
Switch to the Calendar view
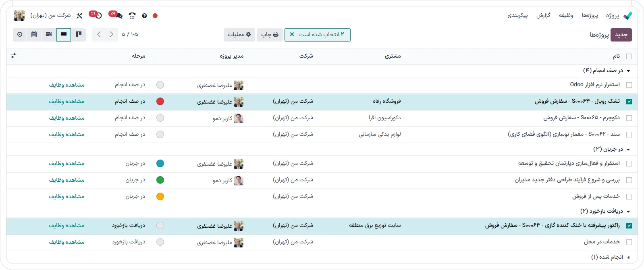pyautogui.click(x=34, y=35)
